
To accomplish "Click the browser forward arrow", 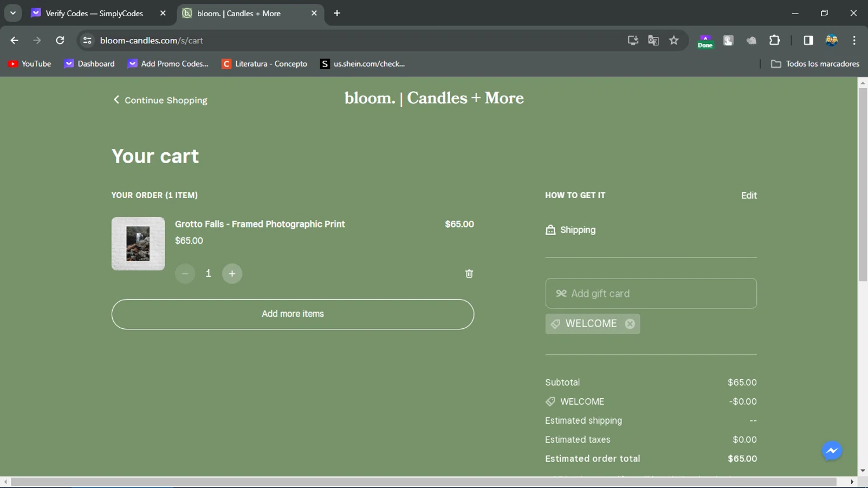I will point(37,41).
